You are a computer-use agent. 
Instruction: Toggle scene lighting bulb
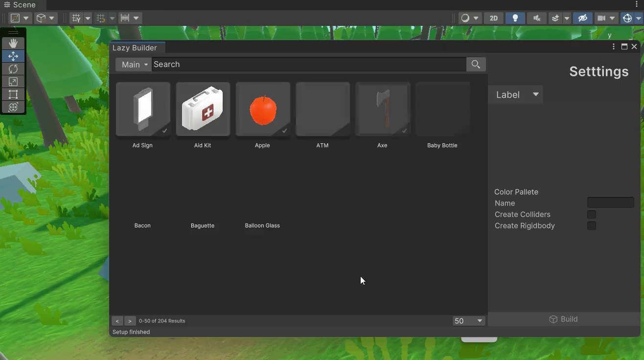[x=515, y=18]
